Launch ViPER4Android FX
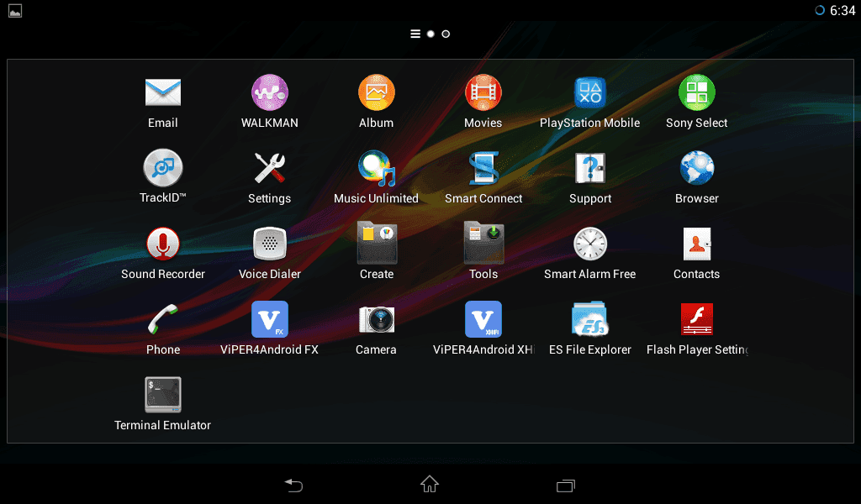This screenshot has height=504, width=861. [x=270, y=319]
